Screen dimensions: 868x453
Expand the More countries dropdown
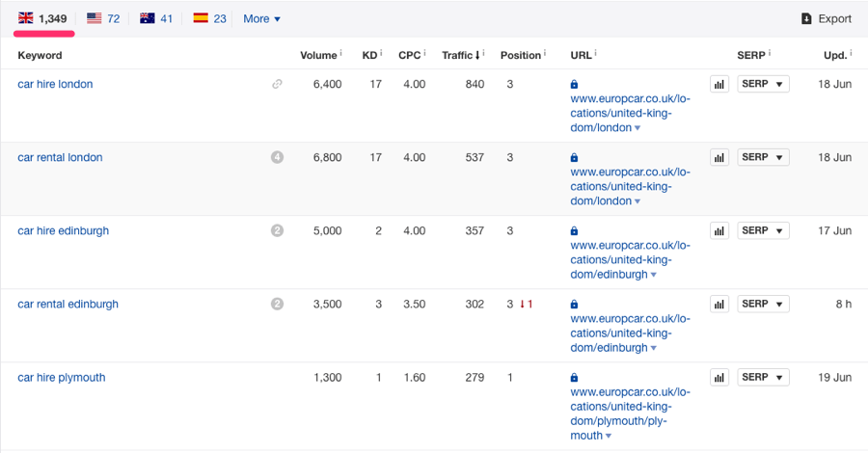(x=261, y=18)
